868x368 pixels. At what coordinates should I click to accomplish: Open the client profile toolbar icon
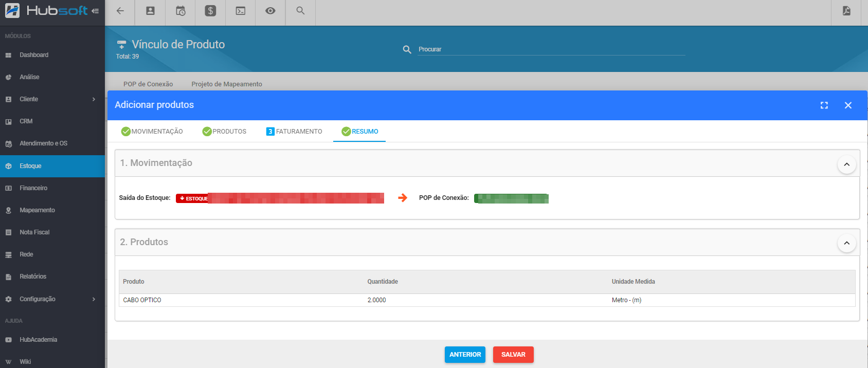point(150,11)
